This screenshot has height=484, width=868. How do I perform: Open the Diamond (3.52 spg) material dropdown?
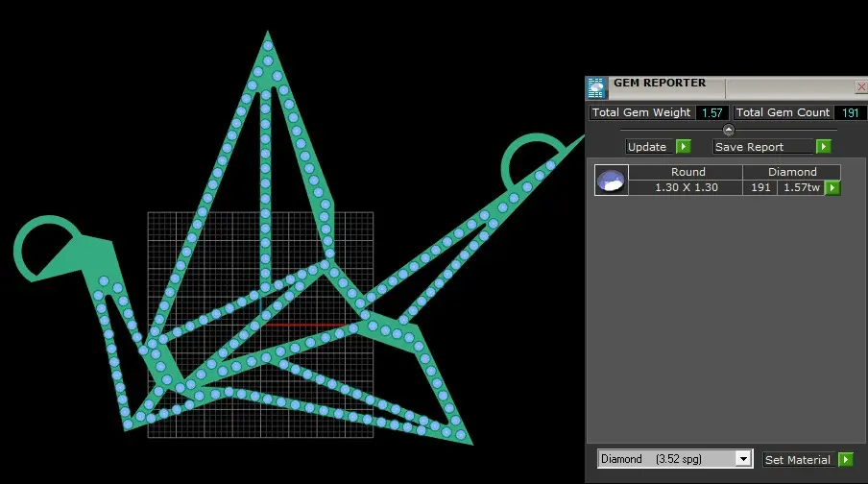[743, 458]
